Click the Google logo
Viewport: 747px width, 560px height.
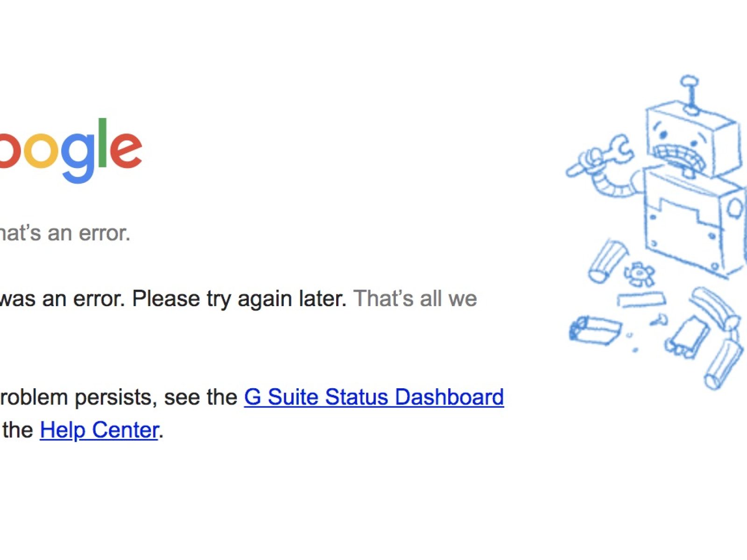(70, 148)
